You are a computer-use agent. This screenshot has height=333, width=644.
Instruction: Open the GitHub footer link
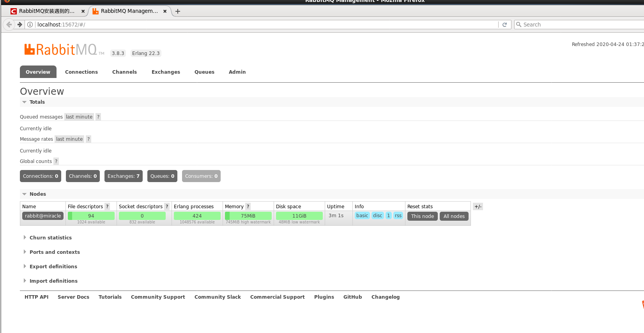coord(353,297)
